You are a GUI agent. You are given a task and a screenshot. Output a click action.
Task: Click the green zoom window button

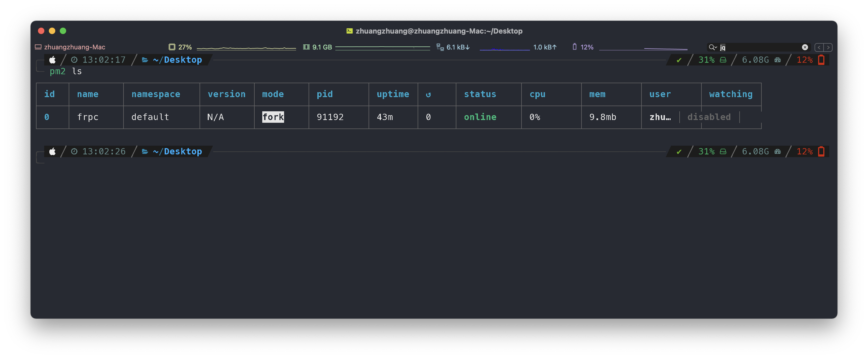point(63,31)
